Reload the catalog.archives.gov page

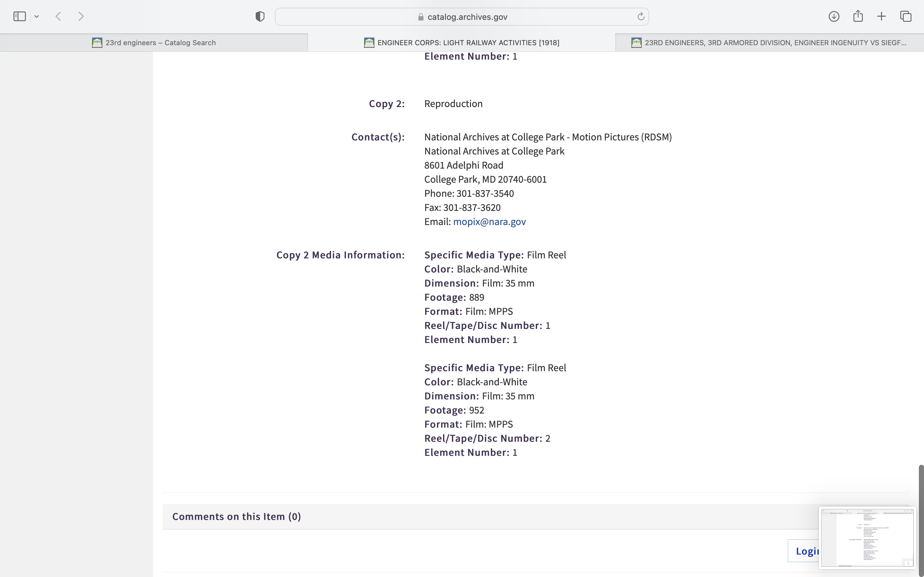[641, 16]
